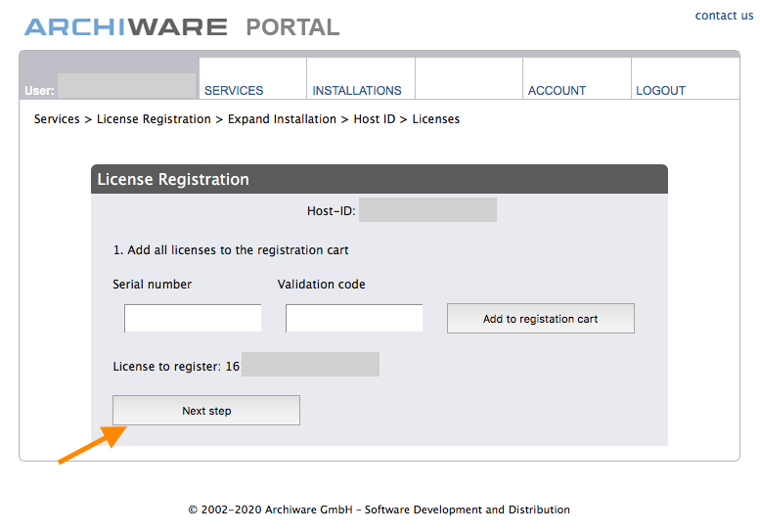760x532 pixels.
Task: Follow the contact us link
Action: [x=724, y=16]
